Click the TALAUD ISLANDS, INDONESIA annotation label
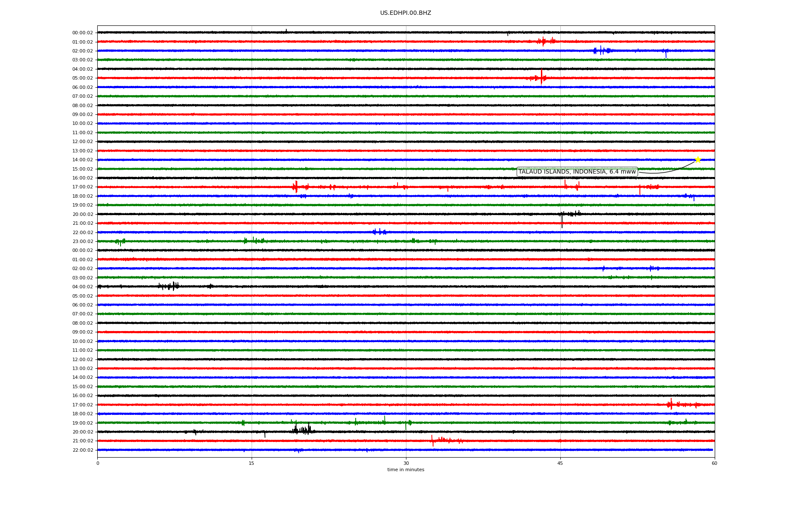This screenshot has width=812, height=508. click(577, 171)
